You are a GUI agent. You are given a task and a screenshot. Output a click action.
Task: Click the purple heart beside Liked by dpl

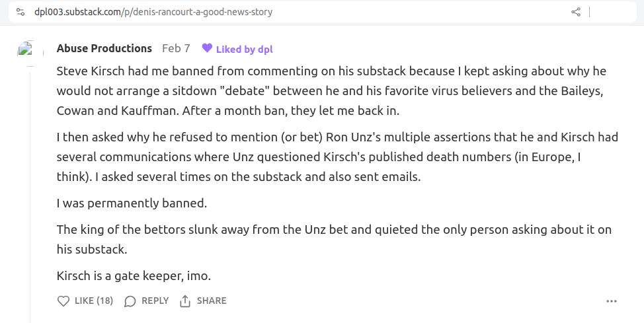click(207, 48)
